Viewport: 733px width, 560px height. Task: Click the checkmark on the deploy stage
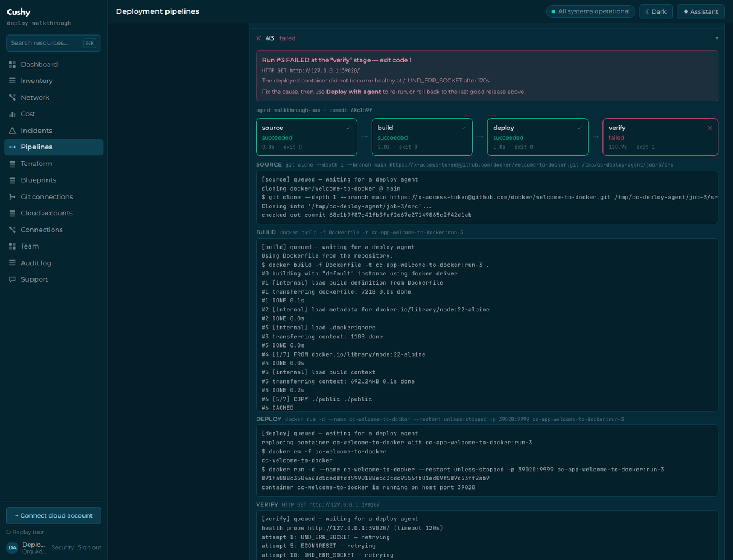[x=580, y=128]
